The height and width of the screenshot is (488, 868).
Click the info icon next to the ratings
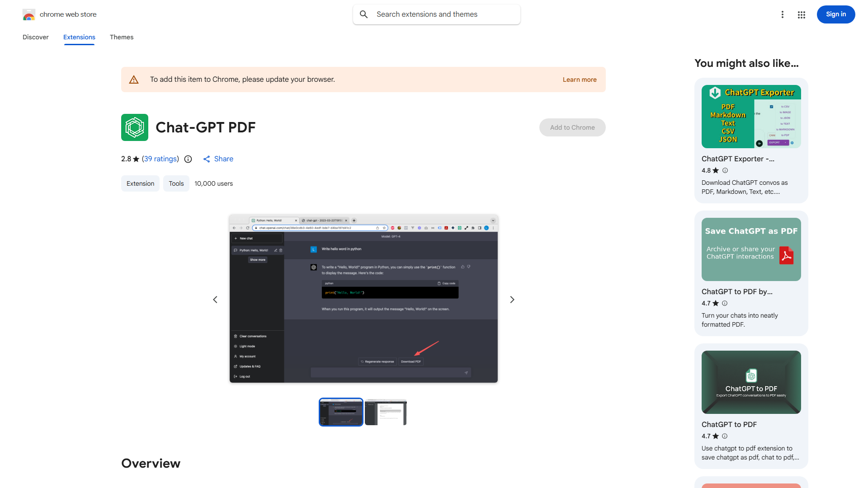pos(188,159)
